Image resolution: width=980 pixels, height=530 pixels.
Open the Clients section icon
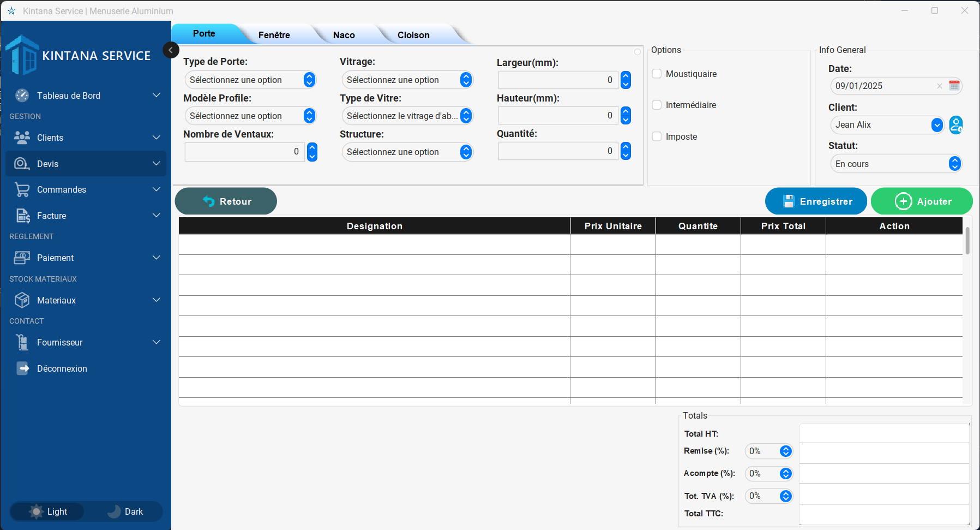click(x=22, y=137)
